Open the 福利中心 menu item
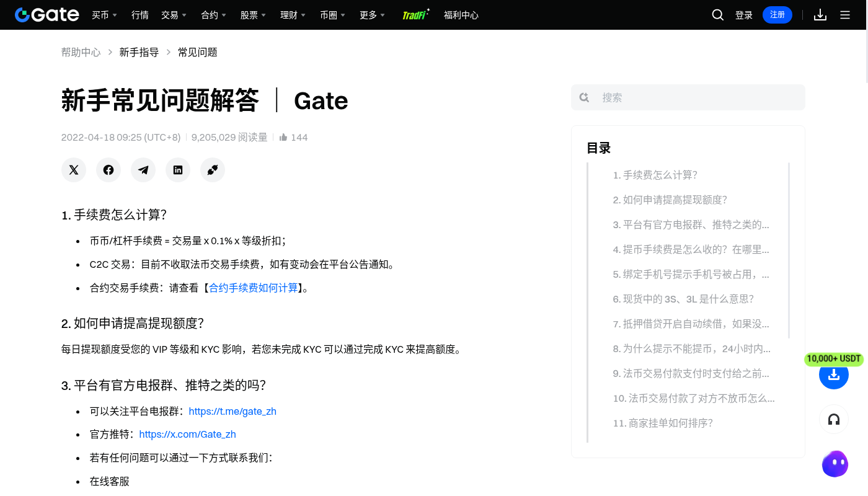The height and width of the screenshot is (496, 868). click(461, 15)
